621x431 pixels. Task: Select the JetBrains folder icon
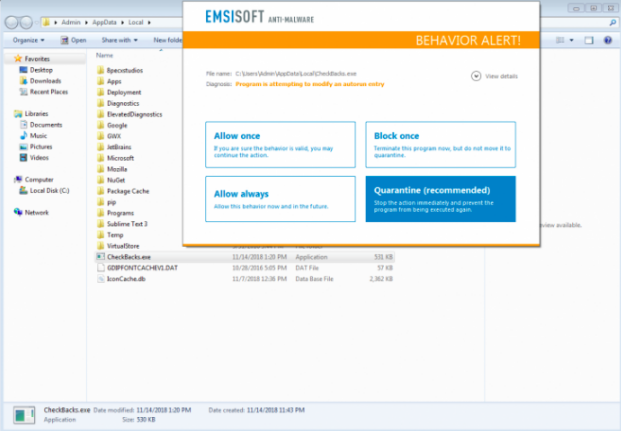click(101, 147)
